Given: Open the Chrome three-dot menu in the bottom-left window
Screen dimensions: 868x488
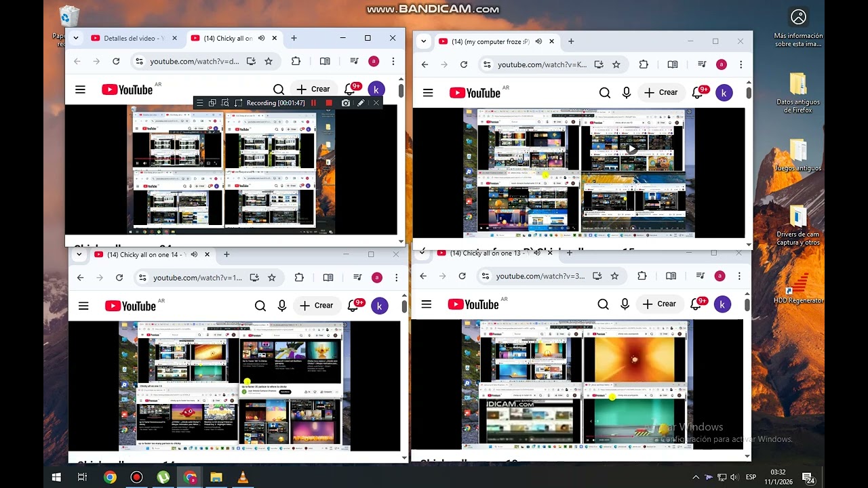Looking at the screenshot, I should [396, 277].
